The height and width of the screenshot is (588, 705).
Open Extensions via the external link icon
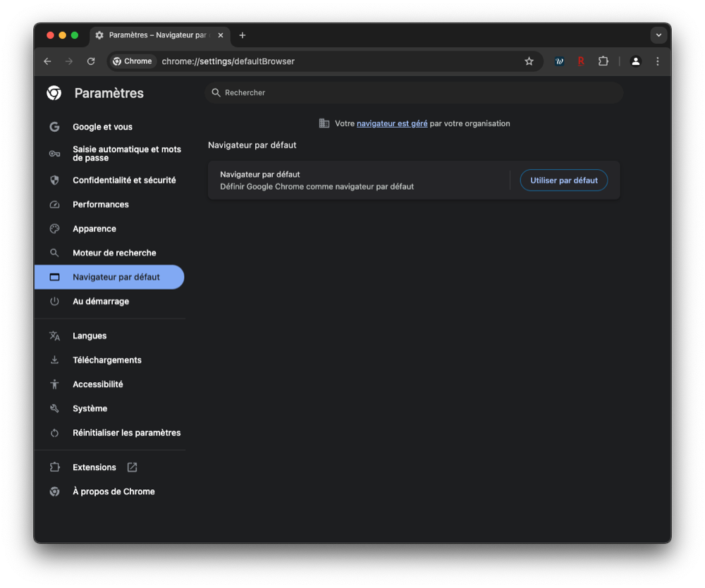[x=132, y=467]
